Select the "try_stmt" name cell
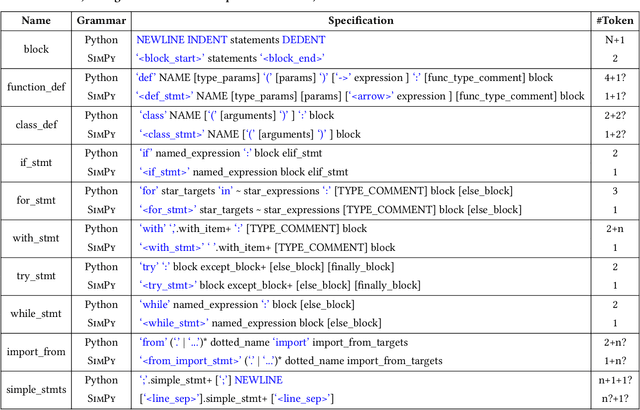The image size is (640, 410). pyautogui.click(x=35, y=275)
